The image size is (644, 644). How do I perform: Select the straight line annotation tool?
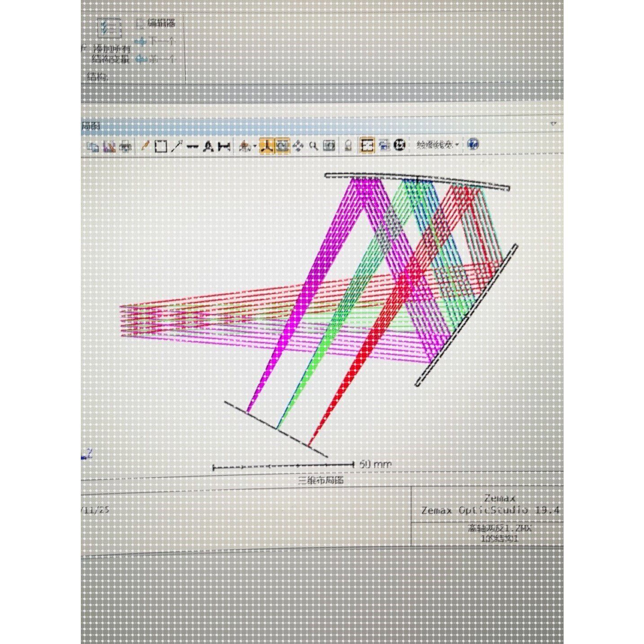click(x=192, y=146)
